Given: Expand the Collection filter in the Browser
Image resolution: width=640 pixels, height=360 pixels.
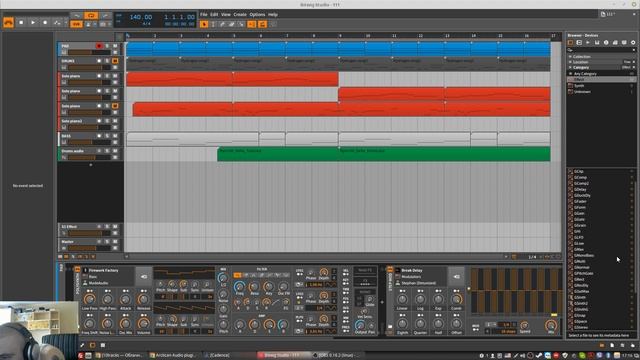Looking at the screenshot, I should click(x=581, y=56).
